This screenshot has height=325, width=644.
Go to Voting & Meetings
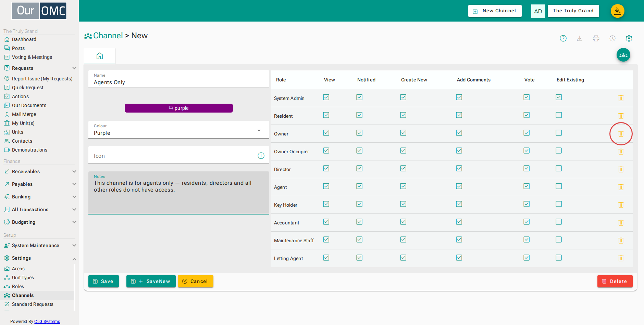32,57
